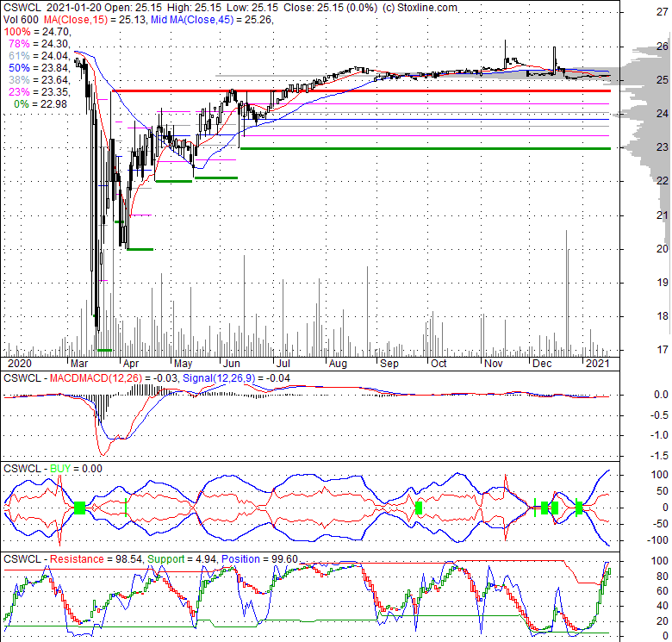Click the 'Signal(12,26,9) = -0.04' label
672x642 pixels.
pos(236,378)
